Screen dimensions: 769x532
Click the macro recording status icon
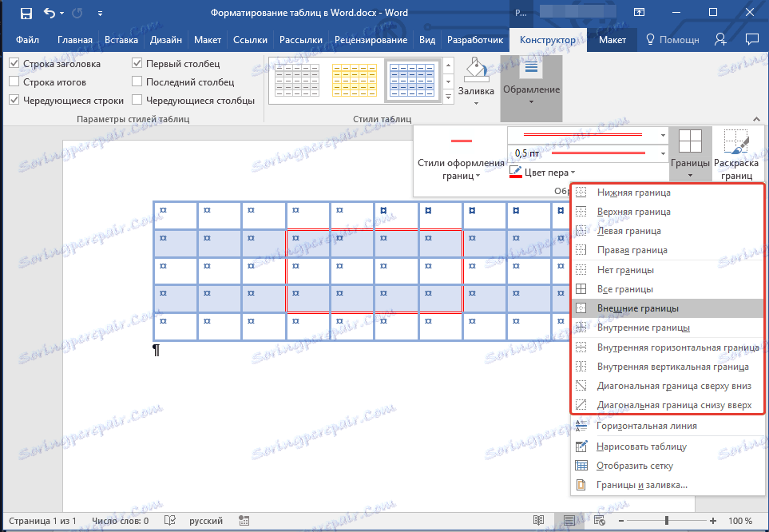click(x=244, y=521)
